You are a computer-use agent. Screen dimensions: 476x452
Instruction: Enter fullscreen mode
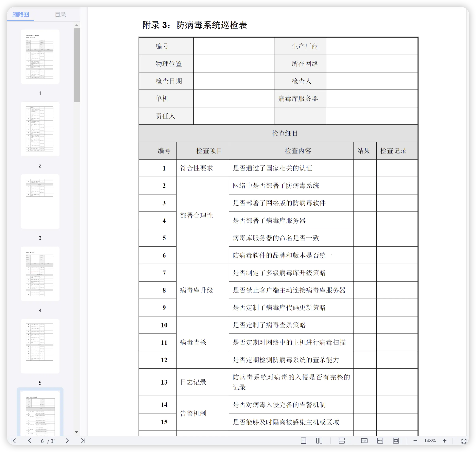(x=464, y=441)
